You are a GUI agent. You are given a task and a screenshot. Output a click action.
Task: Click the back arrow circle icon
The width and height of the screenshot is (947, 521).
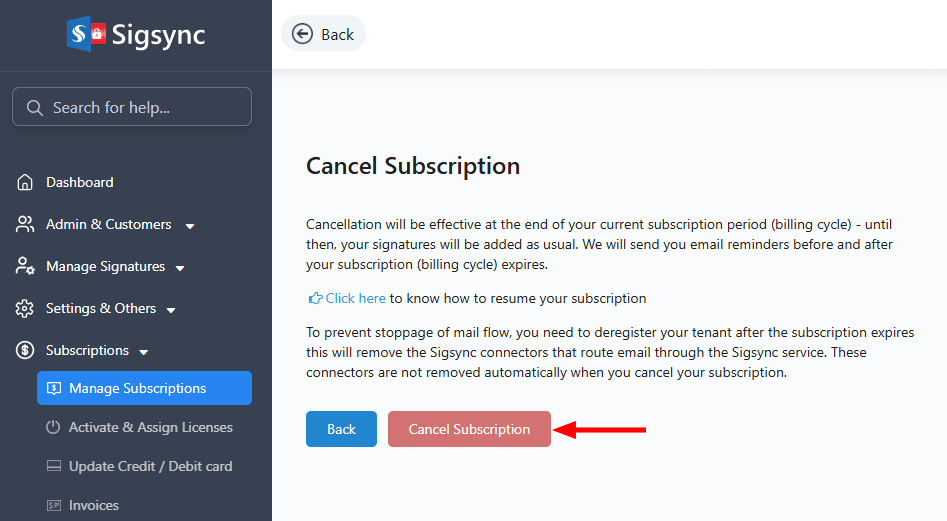click(x=302, y=34)
